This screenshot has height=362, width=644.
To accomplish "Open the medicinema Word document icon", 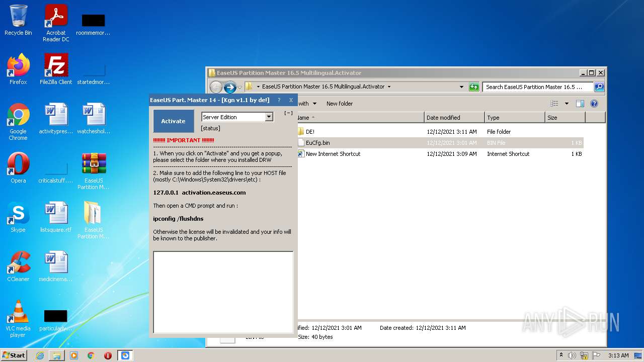I will 56,266.
